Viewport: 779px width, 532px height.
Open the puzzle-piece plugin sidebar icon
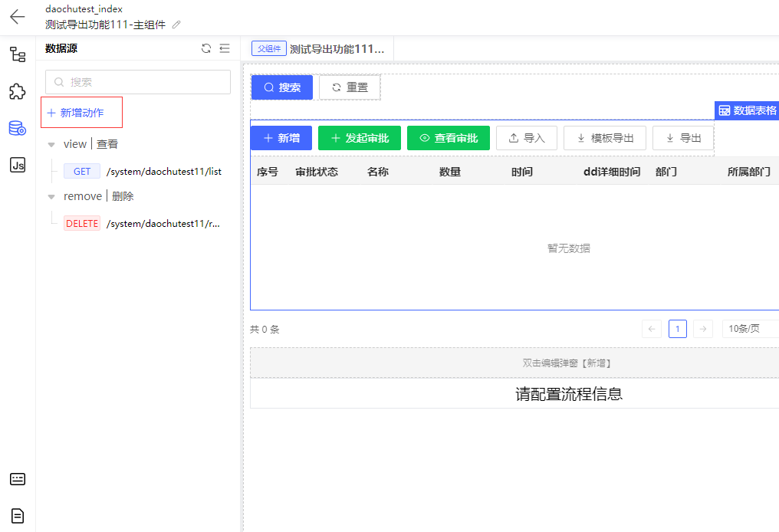tap(18, 91)
